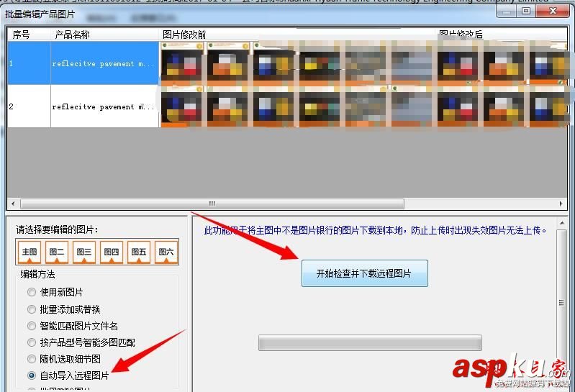Click right panel's scroll-up arrow
Viewport: 575px width, 392px height.
[x=562, y=222]
